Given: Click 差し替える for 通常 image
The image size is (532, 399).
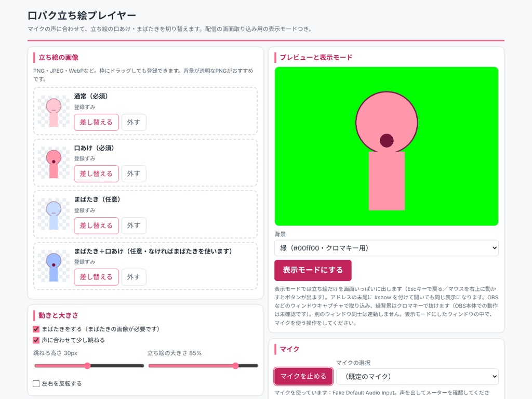Looking at the screenshot, I should (96, 122).
